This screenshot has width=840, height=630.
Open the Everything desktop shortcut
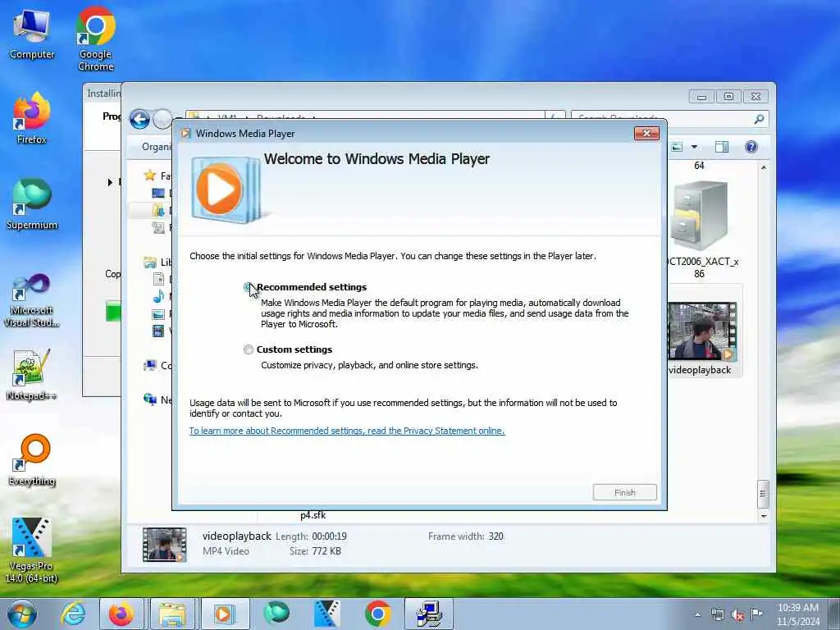(x=32, y=461)
